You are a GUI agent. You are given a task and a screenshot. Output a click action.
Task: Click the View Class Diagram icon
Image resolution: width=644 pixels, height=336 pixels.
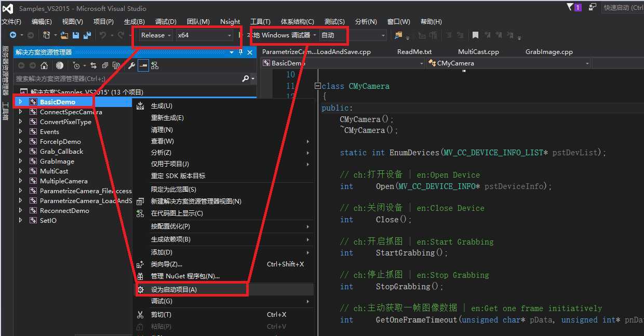point(155,65)
